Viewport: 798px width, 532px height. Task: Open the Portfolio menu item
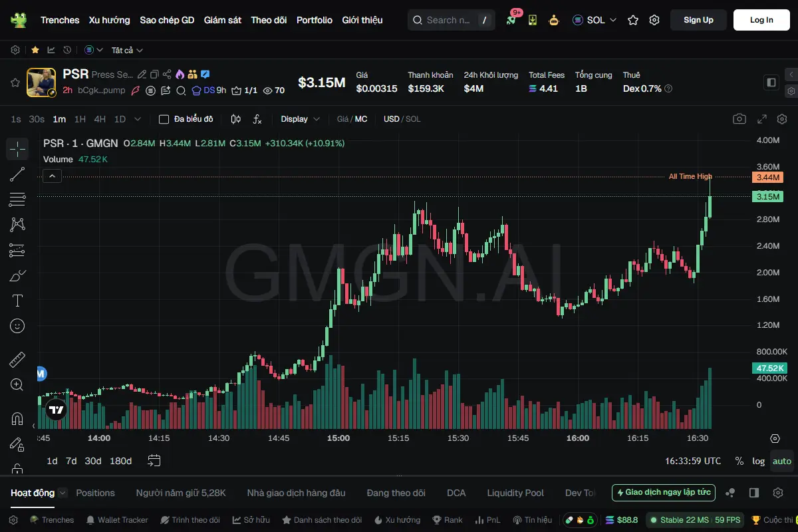(x=315, y=20)
